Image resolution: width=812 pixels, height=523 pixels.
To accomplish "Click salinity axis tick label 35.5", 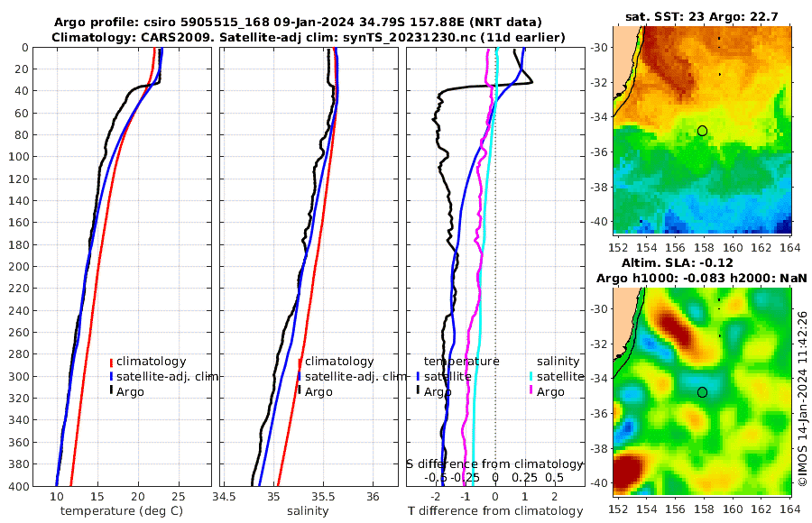I will coord(323,497).
